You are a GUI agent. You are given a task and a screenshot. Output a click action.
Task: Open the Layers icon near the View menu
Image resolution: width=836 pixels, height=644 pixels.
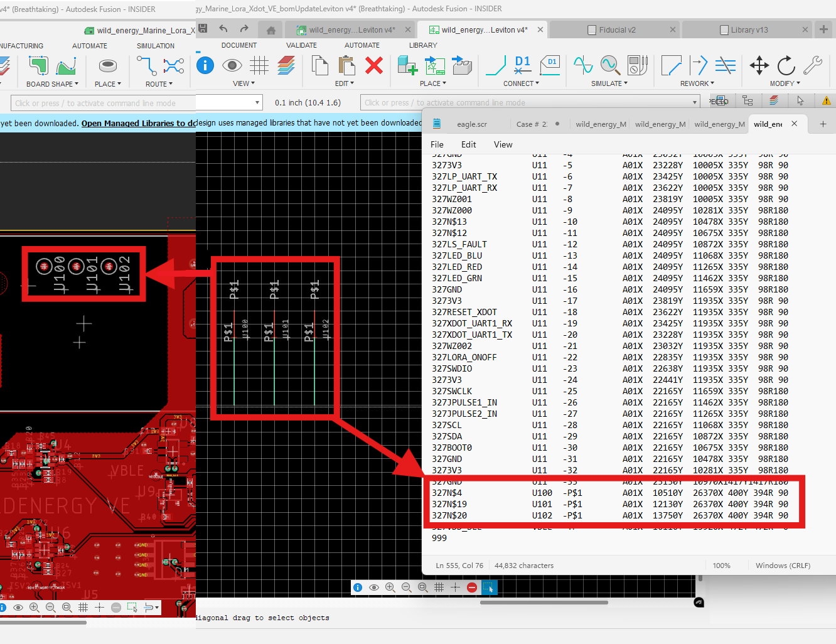point(286,65)
